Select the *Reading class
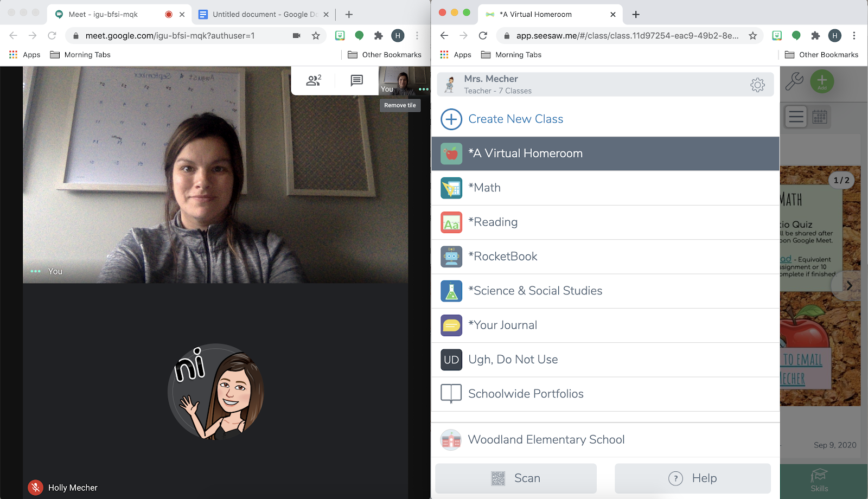The height and width of the screenshot is (499, 868). pos(605,222)
